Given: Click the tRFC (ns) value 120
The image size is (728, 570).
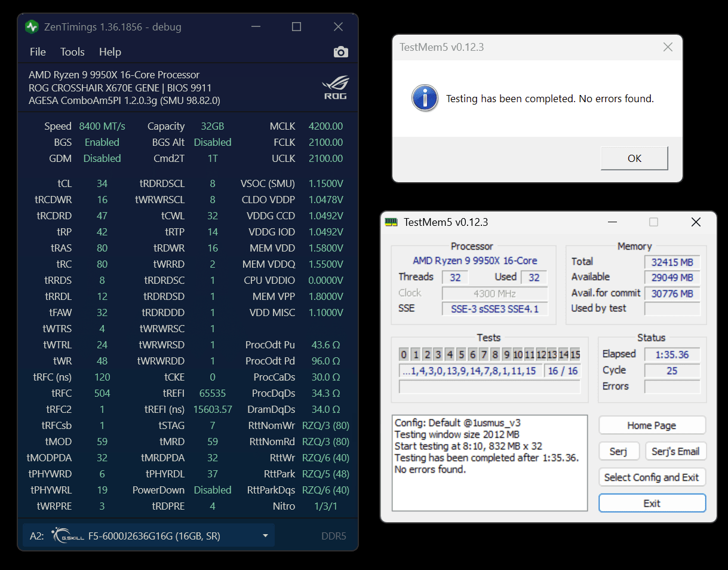Looking at the screenshot, I should 102,377.
